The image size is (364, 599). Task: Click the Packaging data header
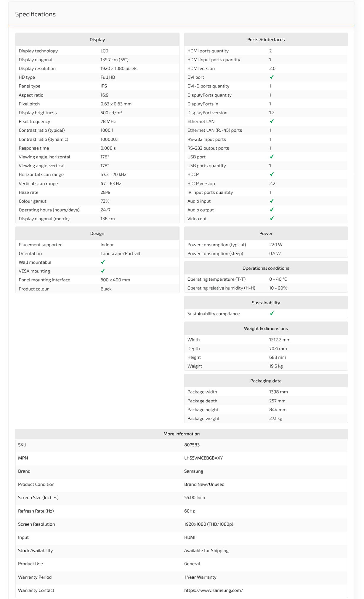266,381
